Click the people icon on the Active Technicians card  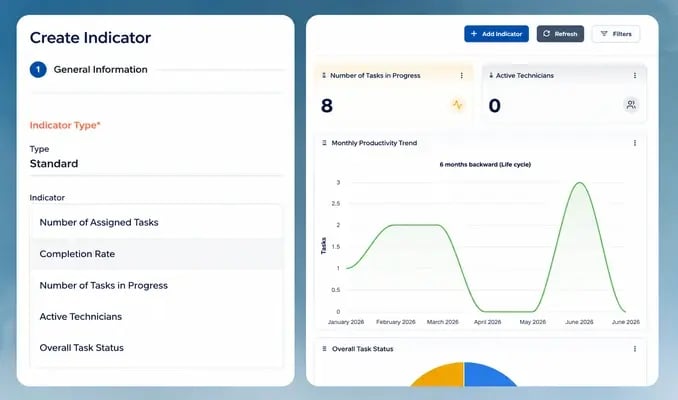(631, 105)
